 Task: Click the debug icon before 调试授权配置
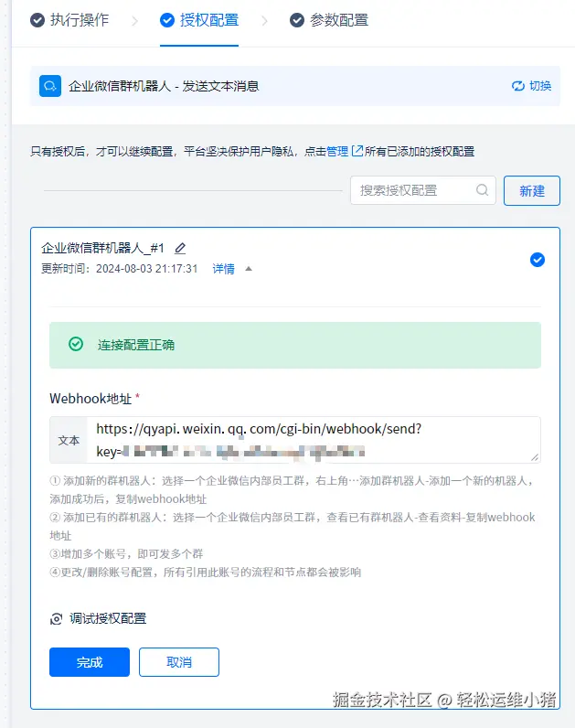click(56, 619)
